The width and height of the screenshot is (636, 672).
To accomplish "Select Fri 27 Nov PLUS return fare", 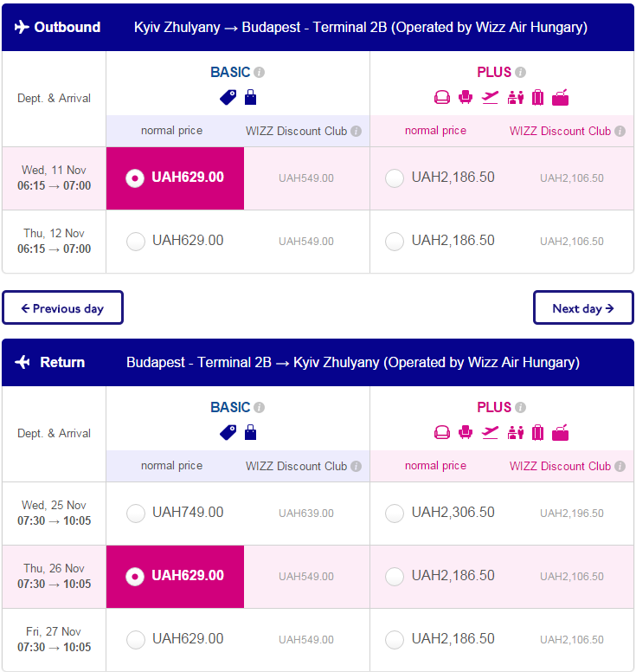I will pos(395,639).
